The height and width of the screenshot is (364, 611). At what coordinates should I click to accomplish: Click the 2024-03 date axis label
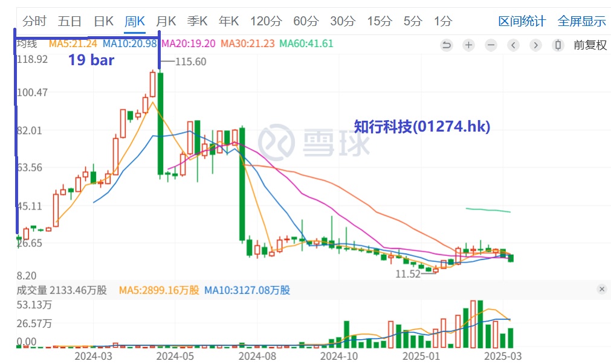click(x=93, y=356)
